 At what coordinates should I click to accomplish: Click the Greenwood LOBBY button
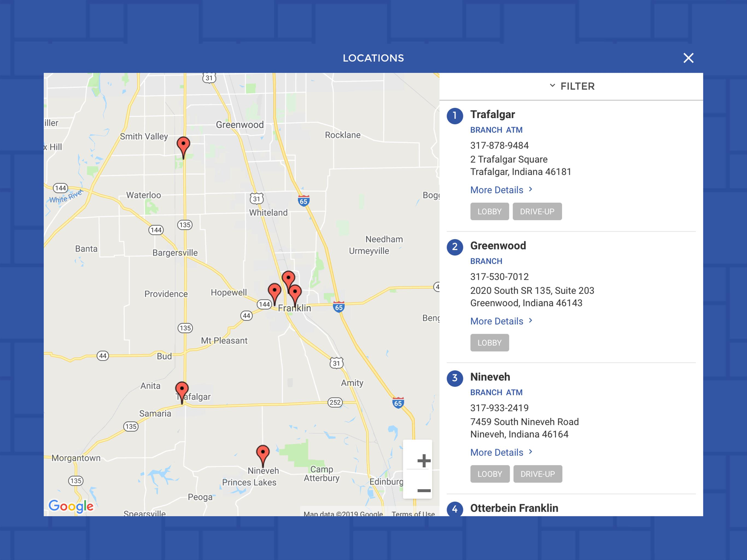coord(489,343)
